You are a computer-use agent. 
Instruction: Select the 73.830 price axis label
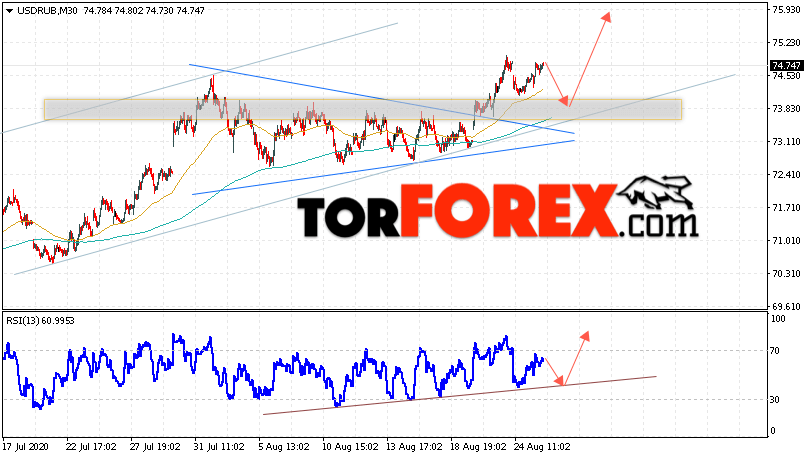[x=786, y=108]
